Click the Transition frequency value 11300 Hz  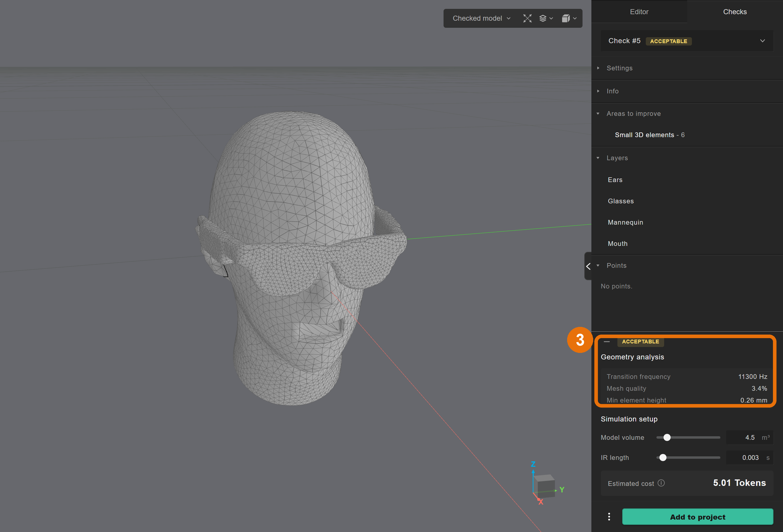coord(752,377)
